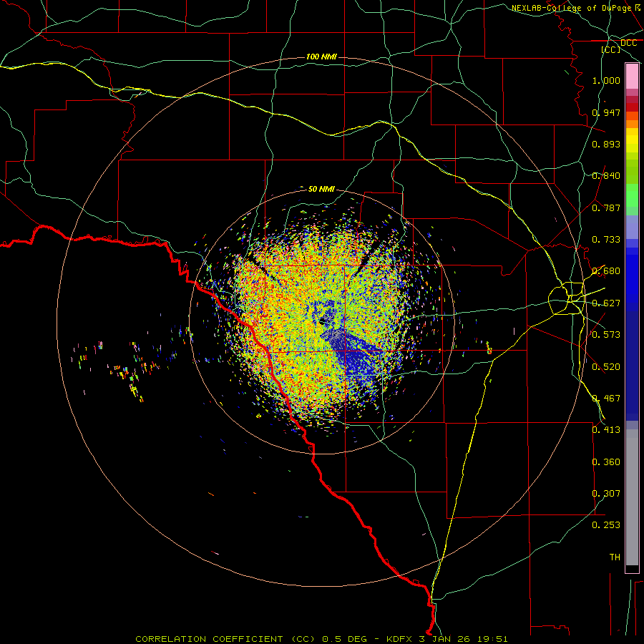Click the 0.733 color scale value
This screenshot has width=644, height=644.
coord(606,240)
